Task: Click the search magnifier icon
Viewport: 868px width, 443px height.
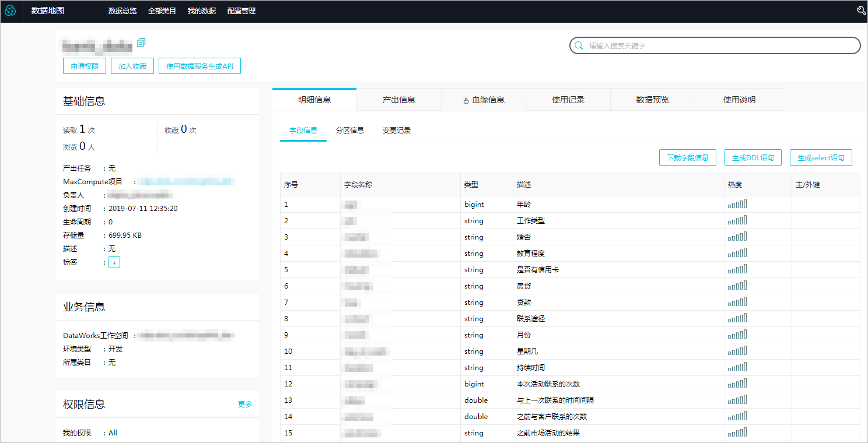Action: pos(579,45)
